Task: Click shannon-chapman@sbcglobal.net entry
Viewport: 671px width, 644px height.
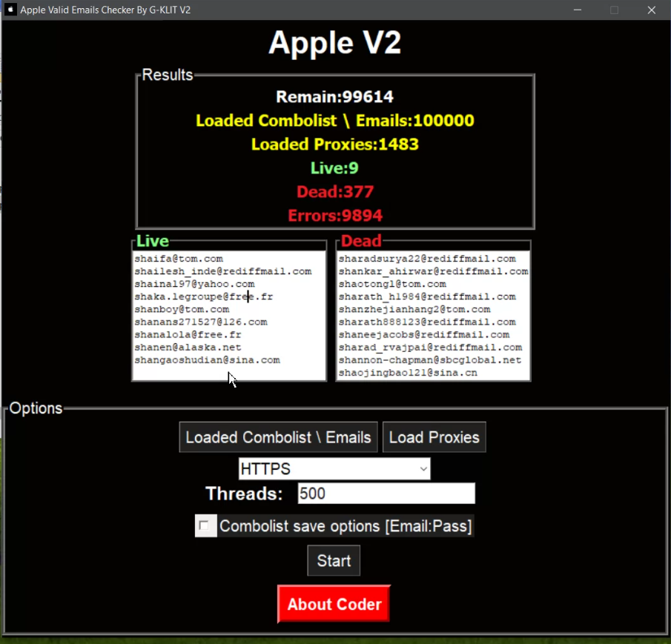Action: pos(431,359)
